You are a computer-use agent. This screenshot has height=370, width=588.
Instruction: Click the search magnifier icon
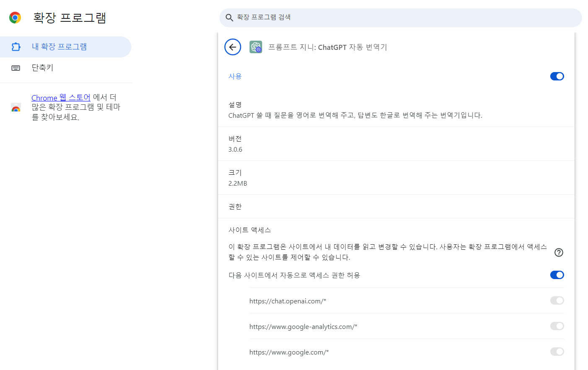click(x=229, y=18)
